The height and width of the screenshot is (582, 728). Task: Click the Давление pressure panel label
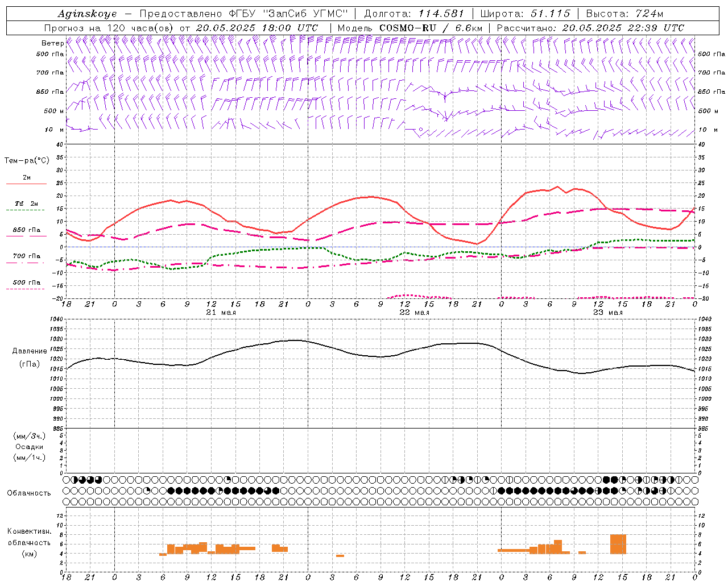point(30,351)
